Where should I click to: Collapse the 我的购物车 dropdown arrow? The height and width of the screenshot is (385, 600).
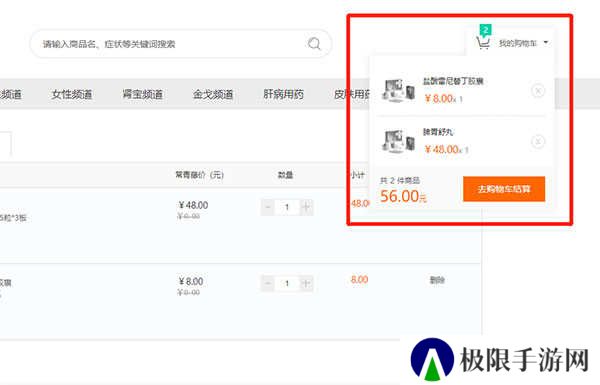click(x=546, y=42)
